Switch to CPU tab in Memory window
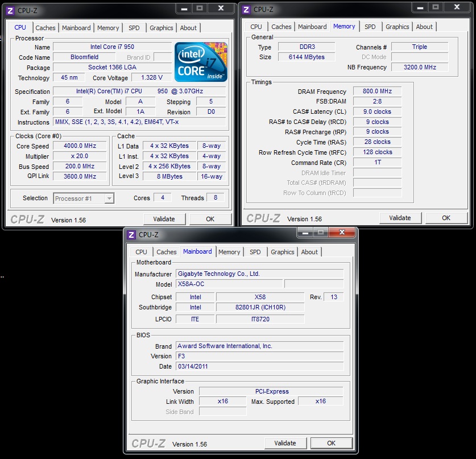Screen dimensions: 476x459 (x=256, y=27)
